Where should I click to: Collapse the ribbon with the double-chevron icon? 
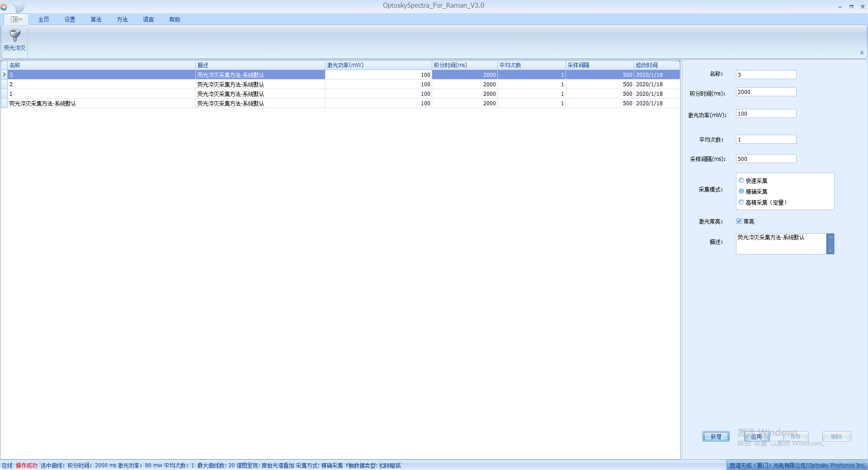coord(862,53)
